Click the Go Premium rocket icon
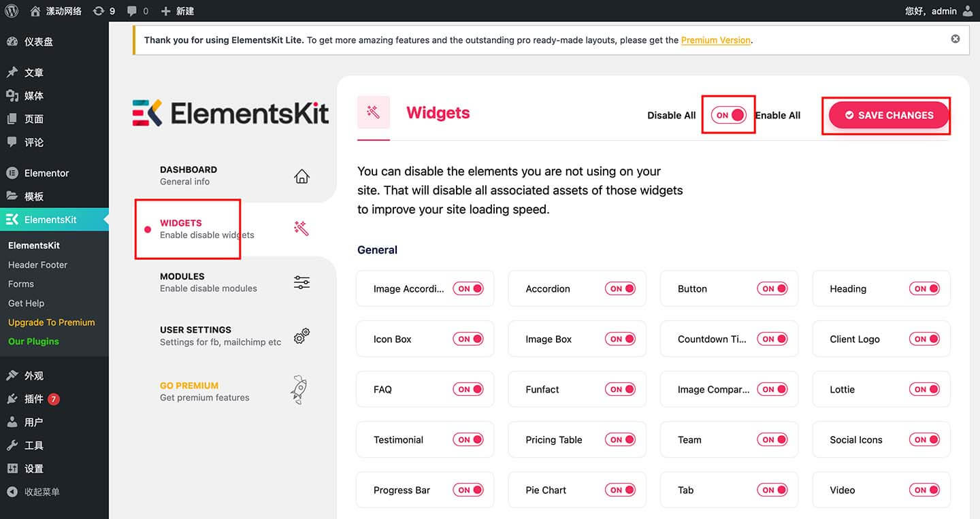980x519 pixels. [299, 390]
